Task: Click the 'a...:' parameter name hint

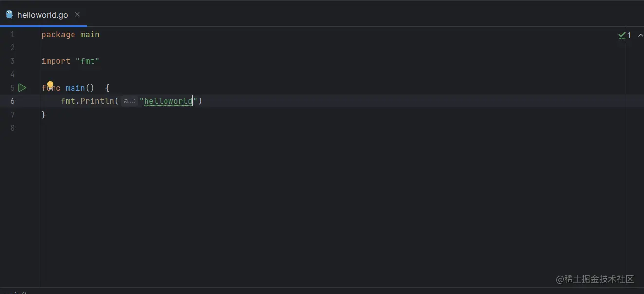Action: (129, 101)
